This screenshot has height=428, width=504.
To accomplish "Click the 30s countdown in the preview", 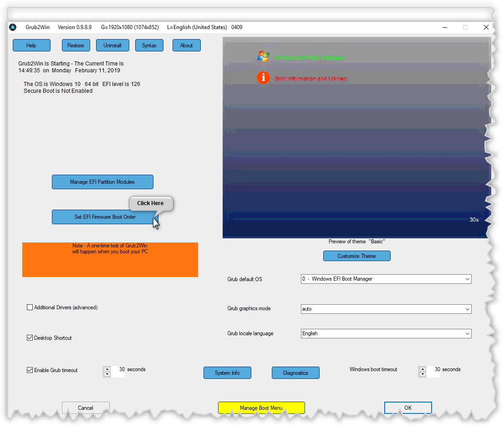I will click(x=474, y=220).
